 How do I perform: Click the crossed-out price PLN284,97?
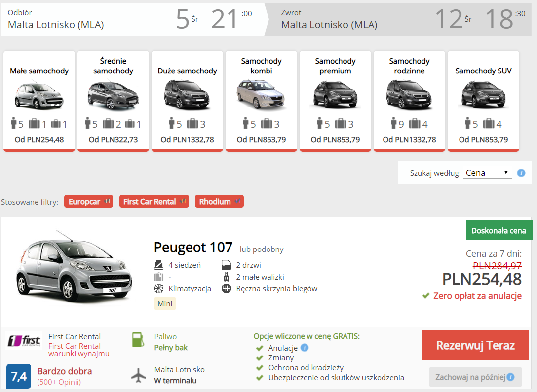pos(498,265)
